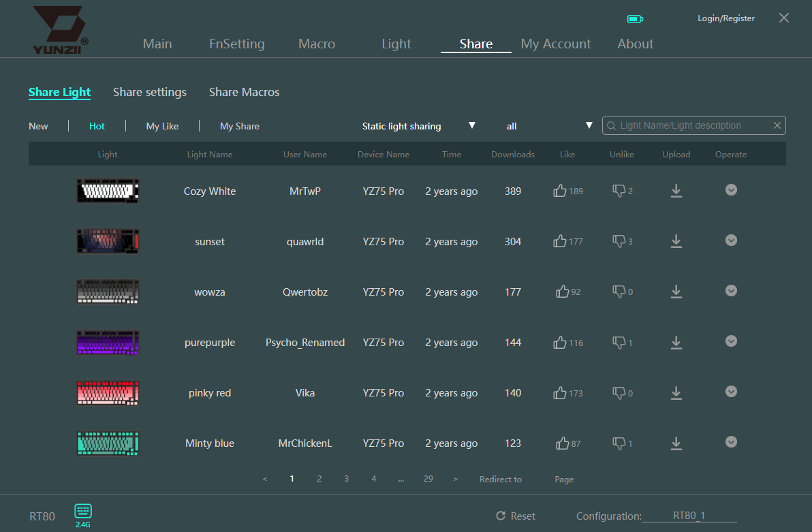
Task: Expand operate options for Cozy White
Action: pos(731,190)
